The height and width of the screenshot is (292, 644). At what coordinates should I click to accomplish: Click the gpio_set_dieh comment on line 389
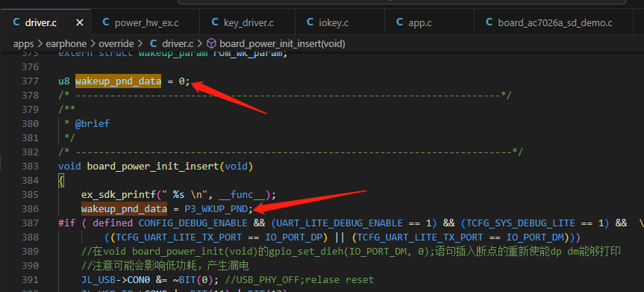pos(351,251)
